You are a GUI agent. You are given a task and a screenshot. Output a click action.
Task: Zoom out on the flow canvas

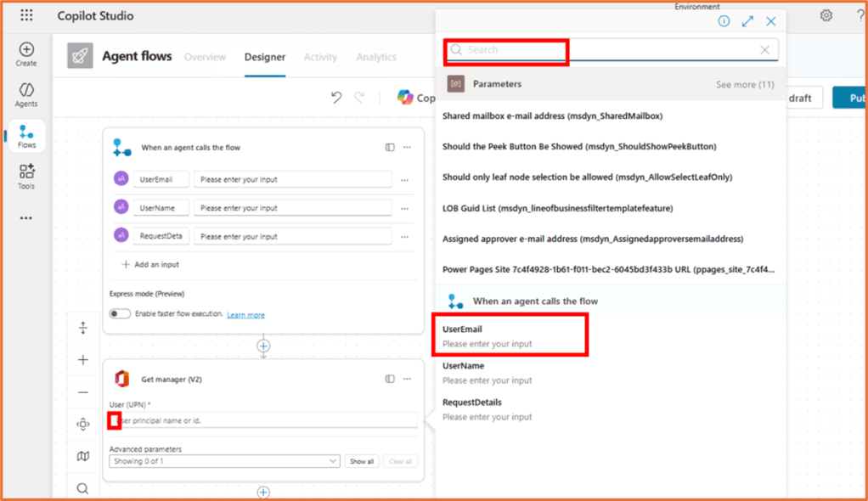(82, 391)
